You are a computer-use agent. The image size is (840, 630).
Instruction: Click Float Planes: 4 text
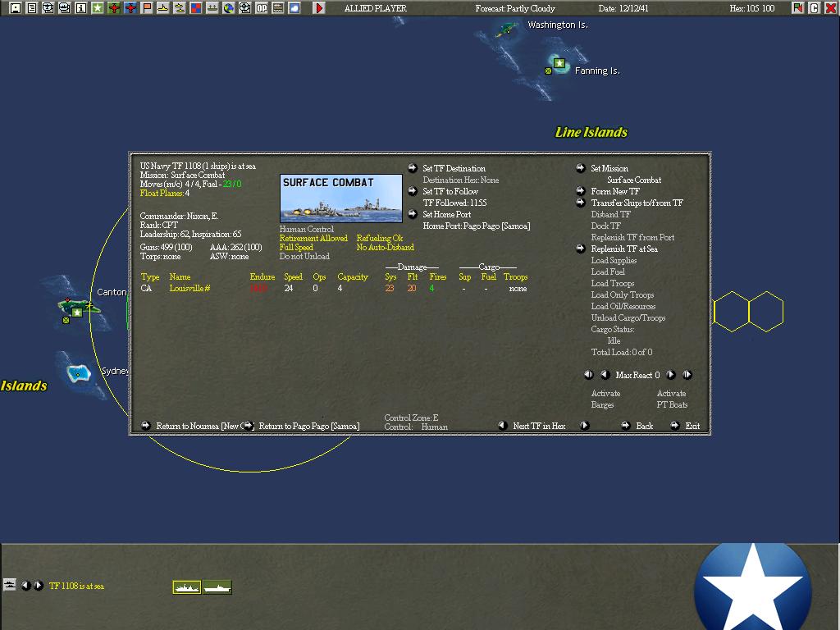click(x=164, y=194)
